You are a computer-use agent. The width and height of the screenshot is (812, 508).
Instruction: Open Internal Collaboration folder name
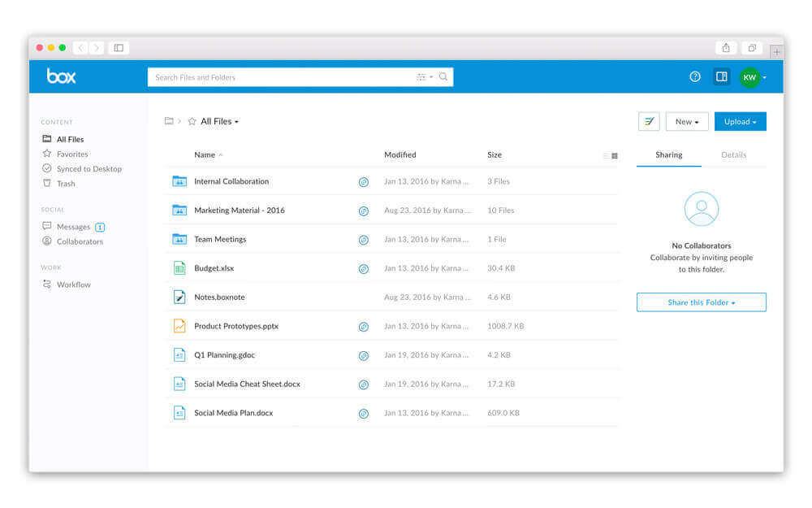pyautogui.click(x=231, y=181)
